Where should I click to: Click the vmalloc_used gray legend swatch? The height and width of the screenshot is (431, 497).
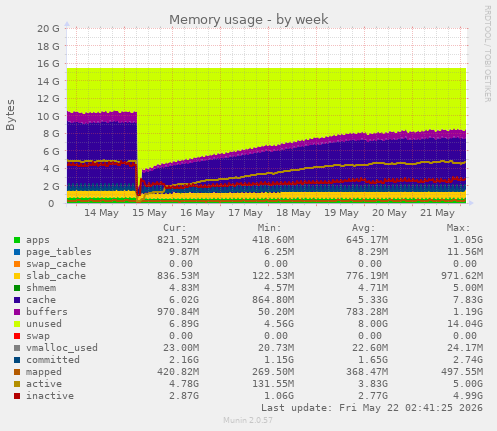(x=17, y=348)
